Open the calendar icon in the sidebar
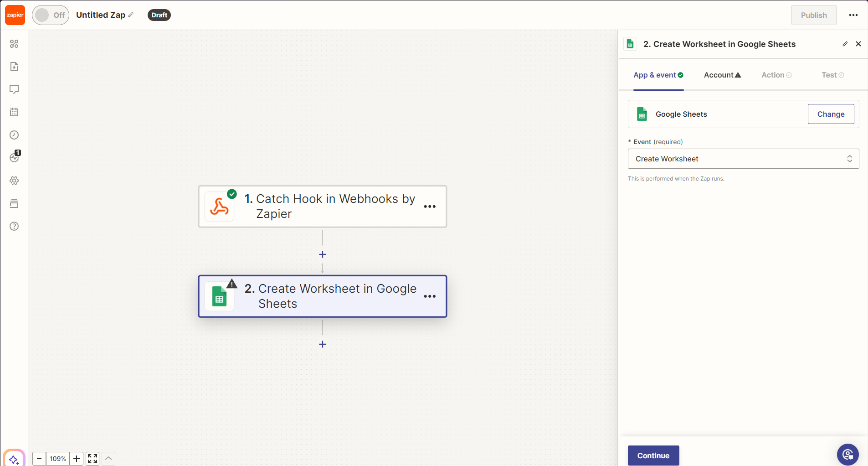The width and height of the screenshot is (868, 466). tap(14, 112)
